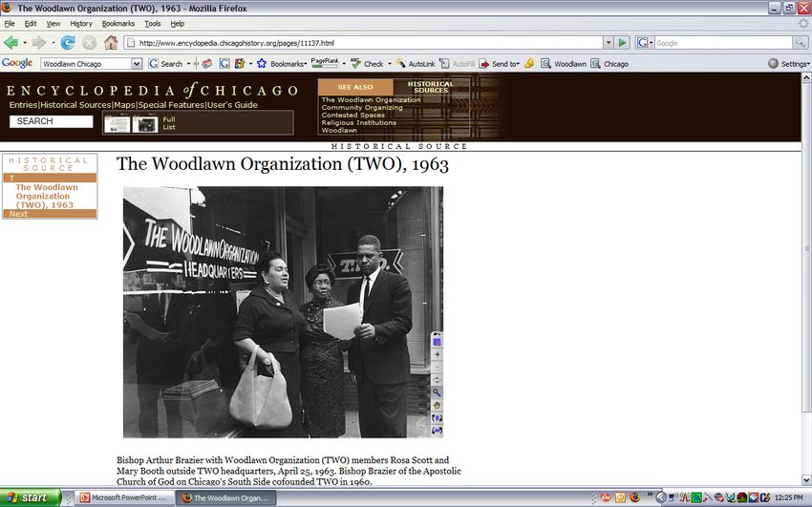Expand the URL bar history dropdown
Screen dimensions: 812x507
point(609,43)
